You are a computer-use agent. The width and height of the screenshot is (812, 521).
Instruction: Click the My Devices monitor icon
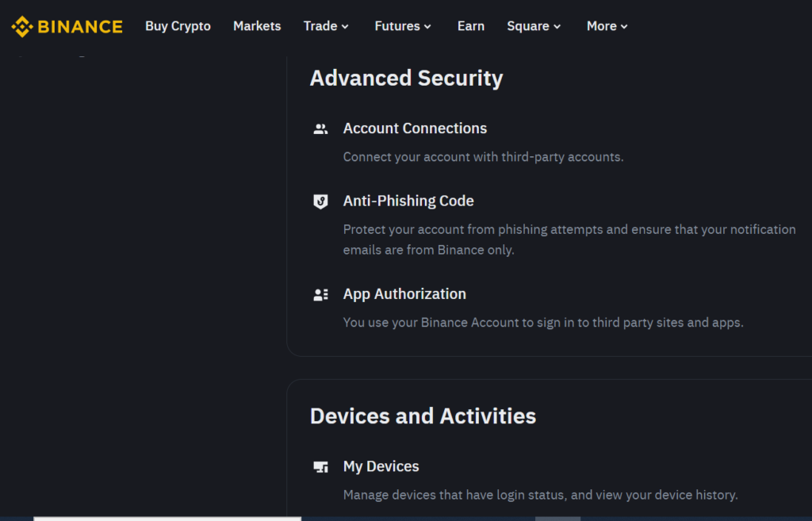[321, 466]
